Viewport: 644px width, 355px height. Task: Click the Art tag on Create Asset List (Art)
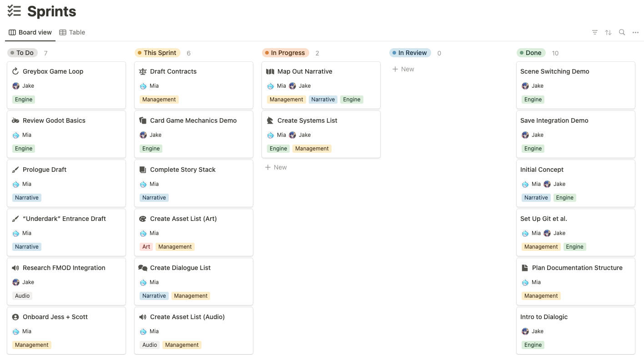[x=146, y=247]
